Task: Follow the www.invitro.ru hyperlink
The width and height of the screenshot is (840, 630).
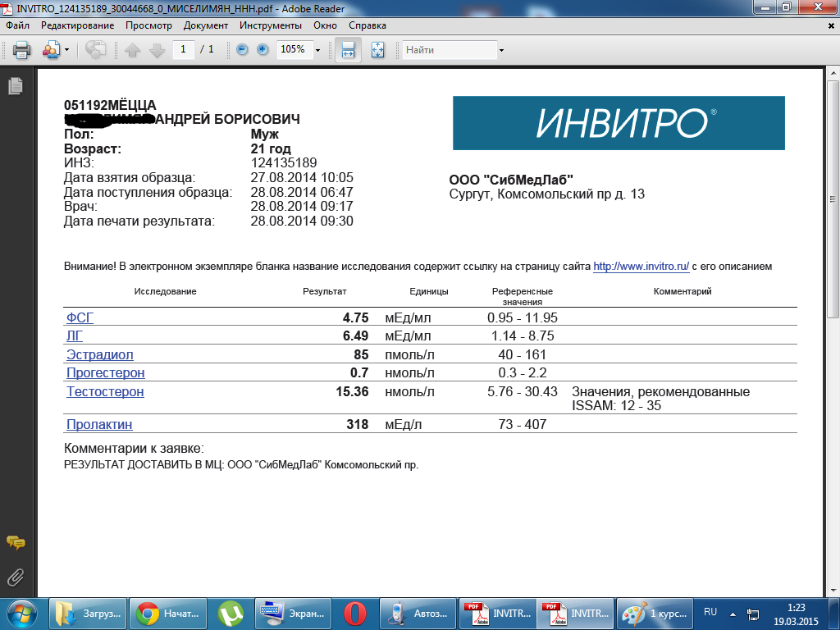Action: coord(641,267)
